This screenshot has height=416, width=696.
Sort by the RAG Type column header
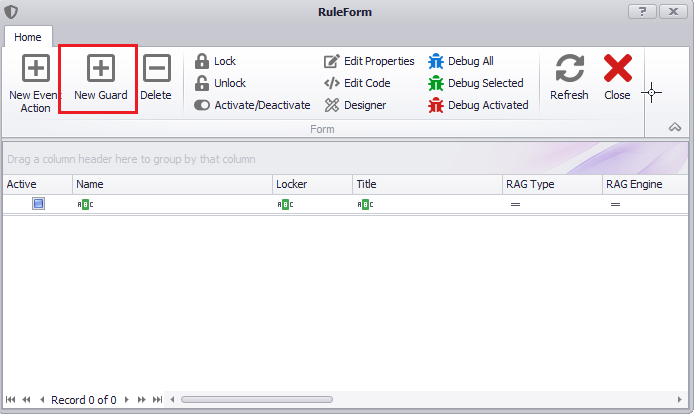click(552, 184)
